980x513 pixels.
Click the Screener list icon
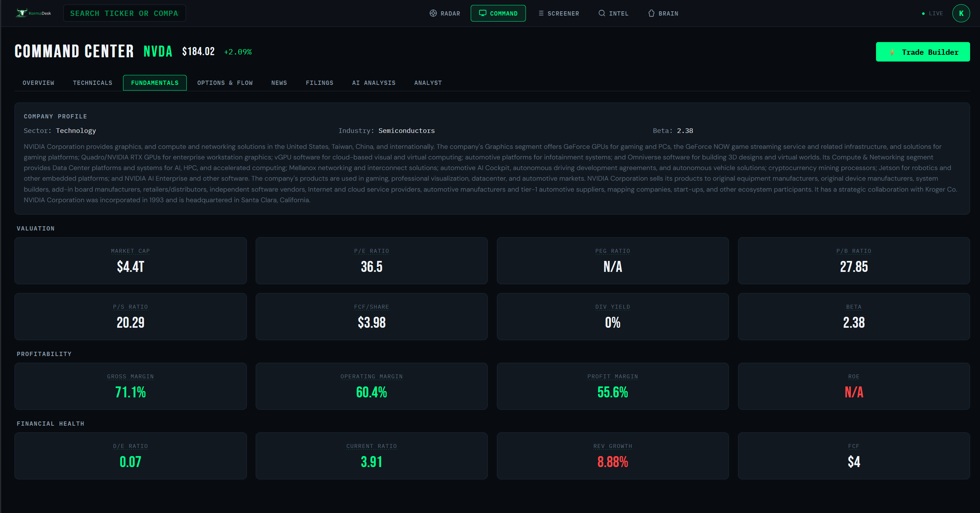(541, 13)
